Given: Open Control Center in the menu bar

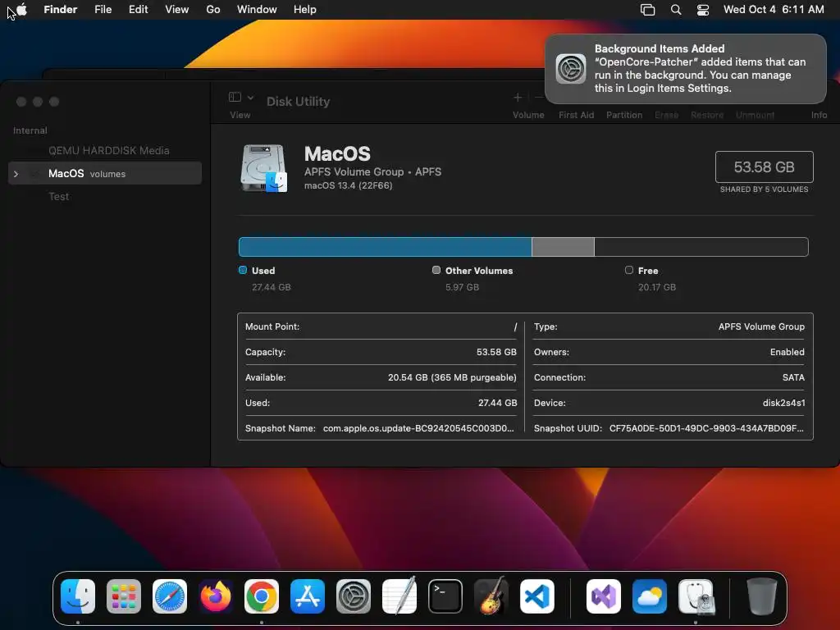Looking at the screenshot, I should point(703,10).
